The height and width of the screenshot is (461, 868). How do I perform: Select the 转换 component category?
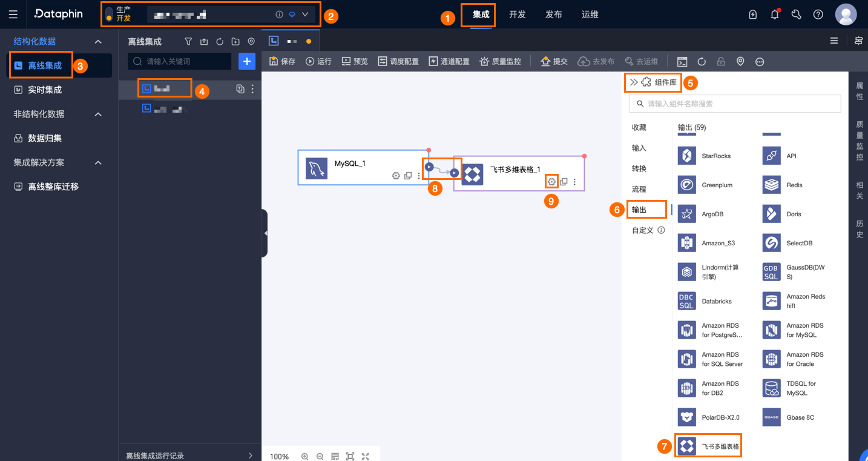tap(639, 168)
